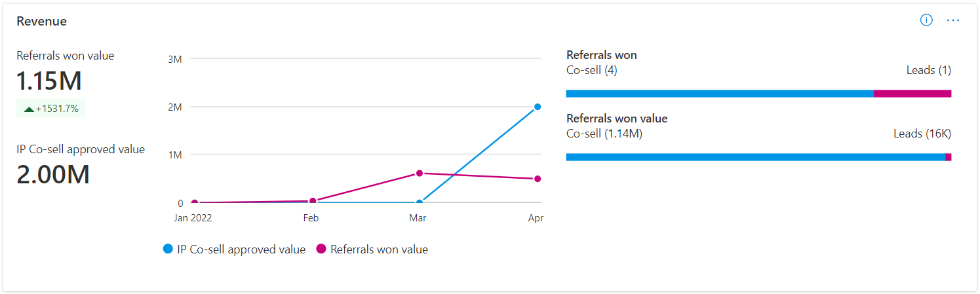Toggle IP Co-sell approved value legend
The width and height of the screenshot is (980, 294).
(234, 249)
